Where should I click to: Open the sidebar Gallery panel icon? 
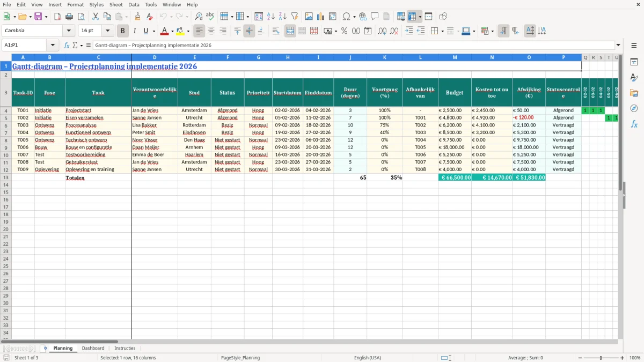[634, 93]
